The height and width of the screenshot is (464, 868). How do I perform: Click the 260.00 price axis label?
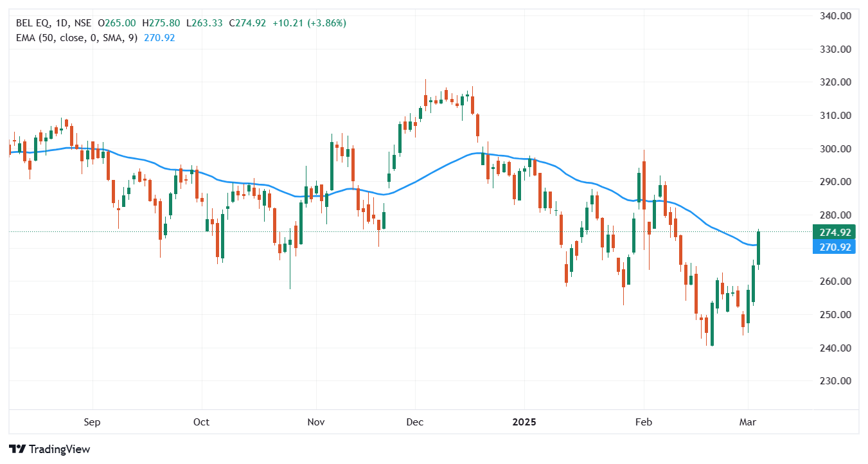837,281
